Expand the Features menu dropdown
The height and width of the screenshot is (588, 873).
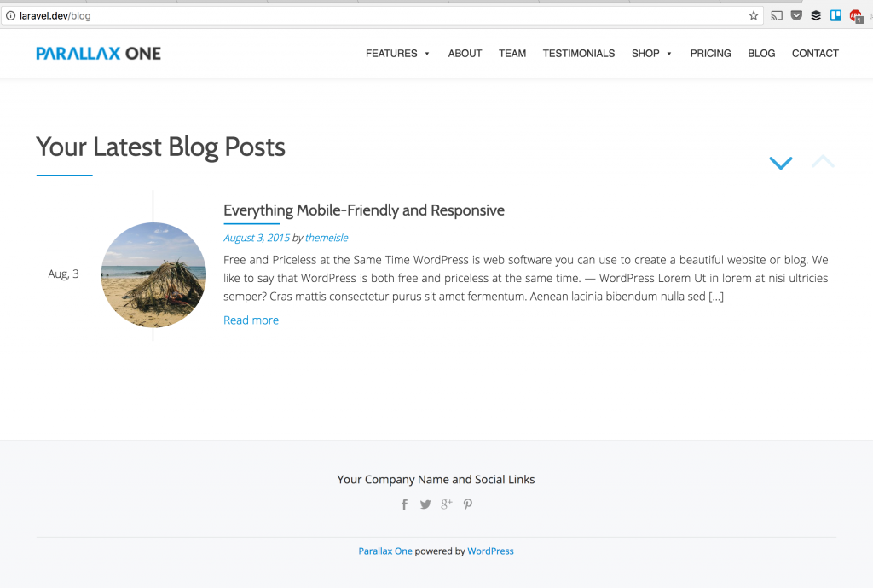click(x=397, y=54)
